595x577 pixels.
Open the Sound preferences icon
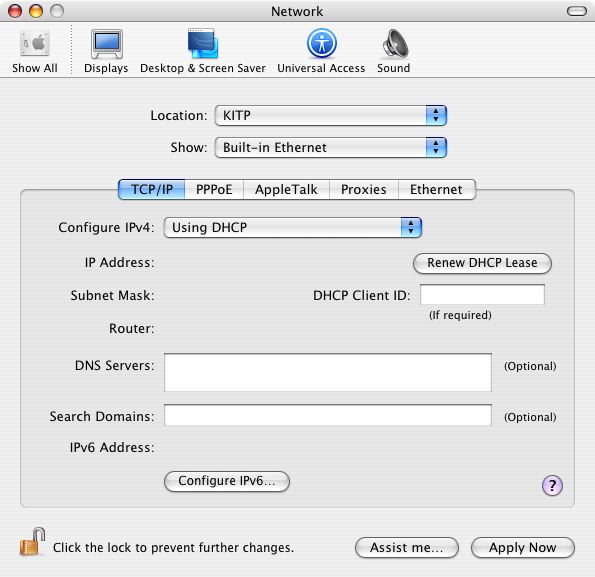coord(394,51)
